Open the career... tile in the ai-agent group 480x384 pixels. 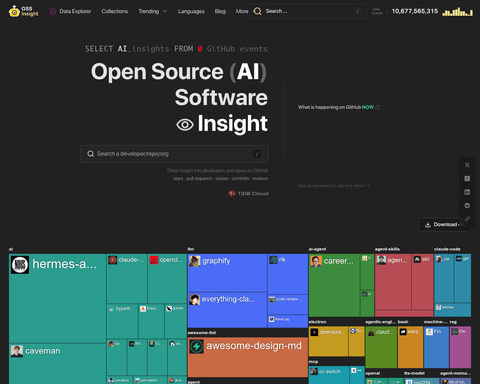coord(334,285)
